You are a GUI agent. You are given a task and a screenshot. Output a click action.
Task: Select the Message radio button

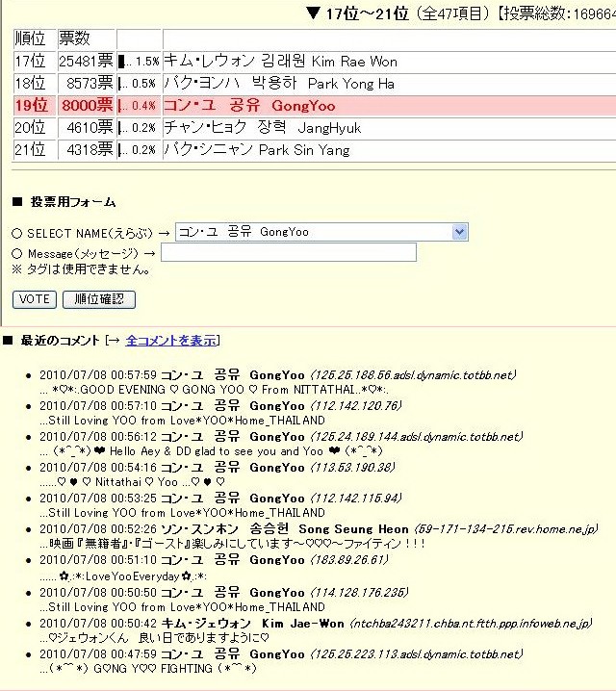[16, 253]
